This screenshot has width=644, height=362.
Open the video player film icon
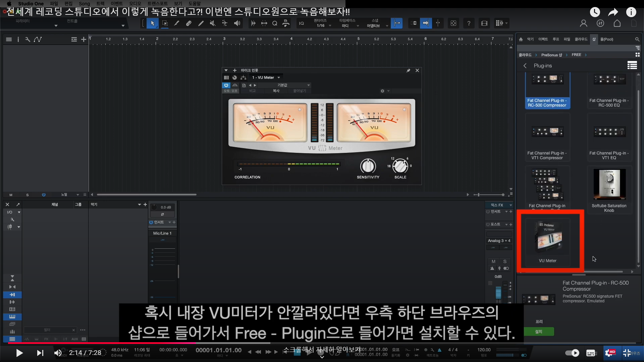coord(484,23)
